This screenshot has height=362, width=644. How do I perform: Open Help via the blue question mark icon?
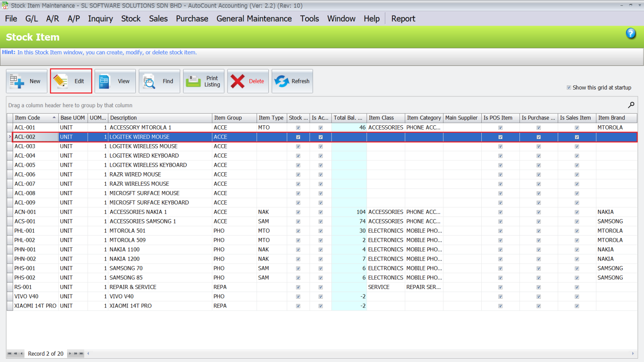tap(631, 33)
